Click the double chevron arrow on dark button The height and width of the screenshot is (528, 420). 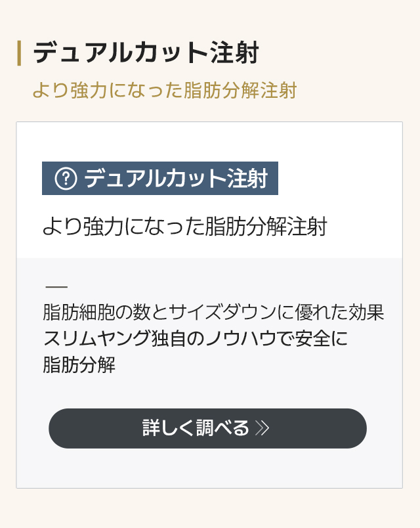(262, 428)
